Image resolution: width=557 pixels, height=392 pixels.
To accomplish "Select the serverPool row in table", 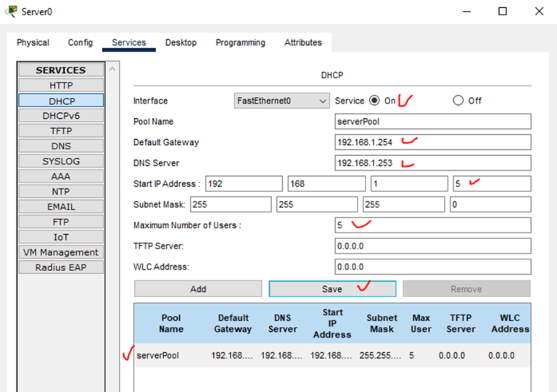I will [332, 355].
